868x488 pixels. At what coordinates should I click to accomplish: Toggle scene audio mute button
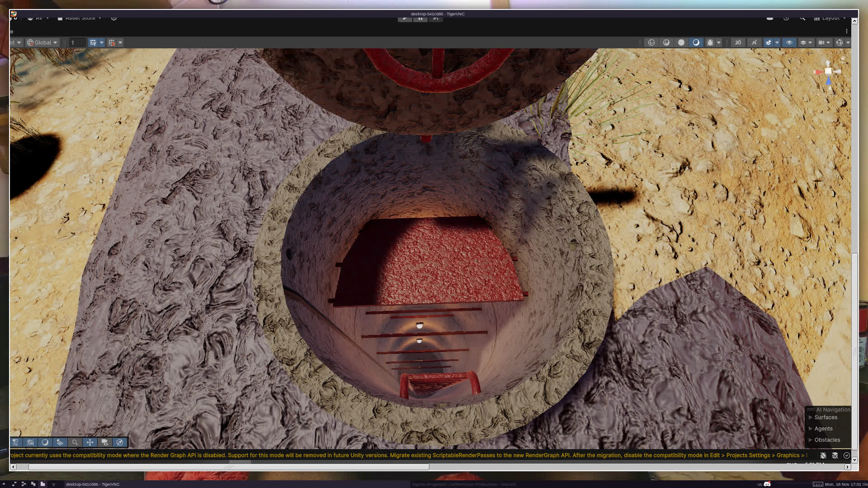pyautogui.click(x=754, y=42)
